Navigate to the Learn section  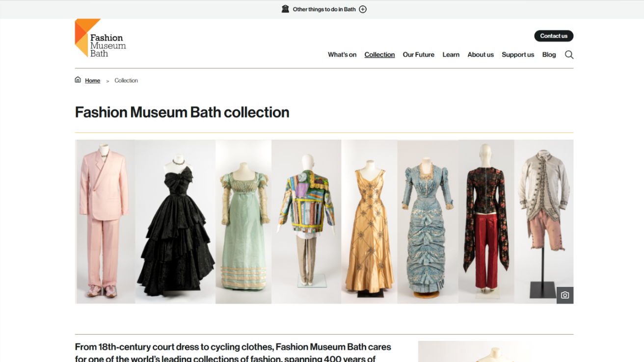tap(451, 54)
